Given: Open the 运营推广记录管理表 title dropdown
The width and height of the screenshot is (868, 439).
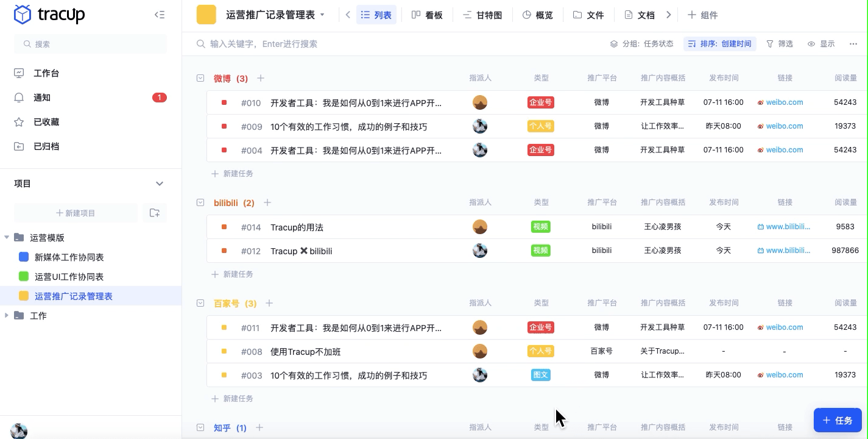Looking at the screenshot, I should (x=323, y=15).
